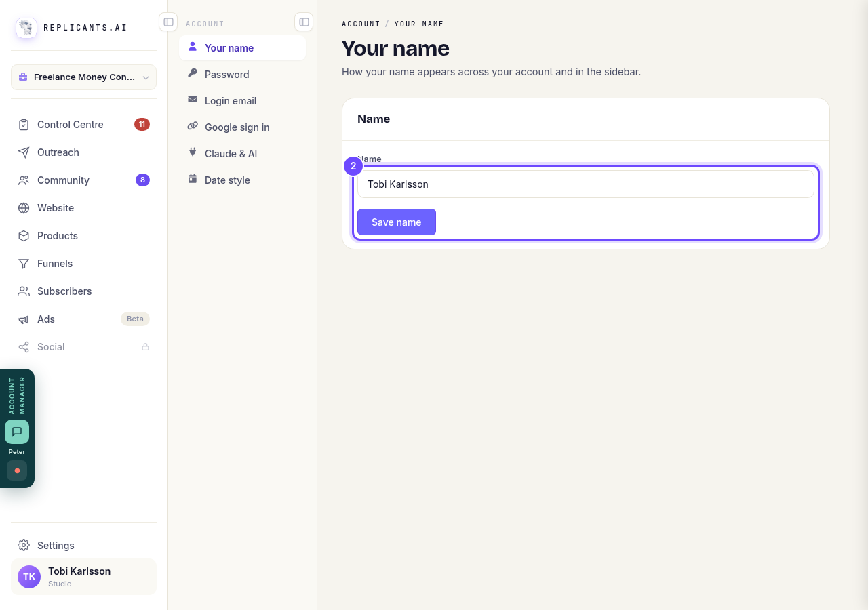Open the Account Manager chat icon

point(17,432)
